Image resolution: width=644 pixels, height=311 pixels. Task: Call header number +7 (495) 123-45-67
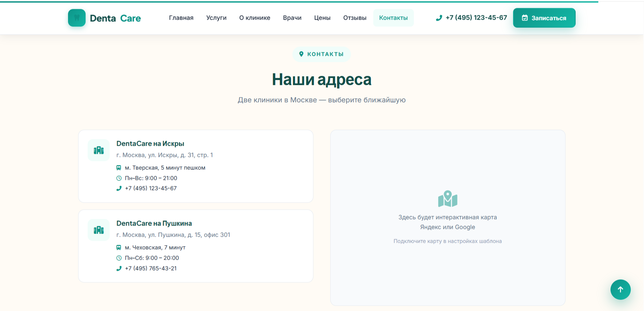[x=476, y=18]
